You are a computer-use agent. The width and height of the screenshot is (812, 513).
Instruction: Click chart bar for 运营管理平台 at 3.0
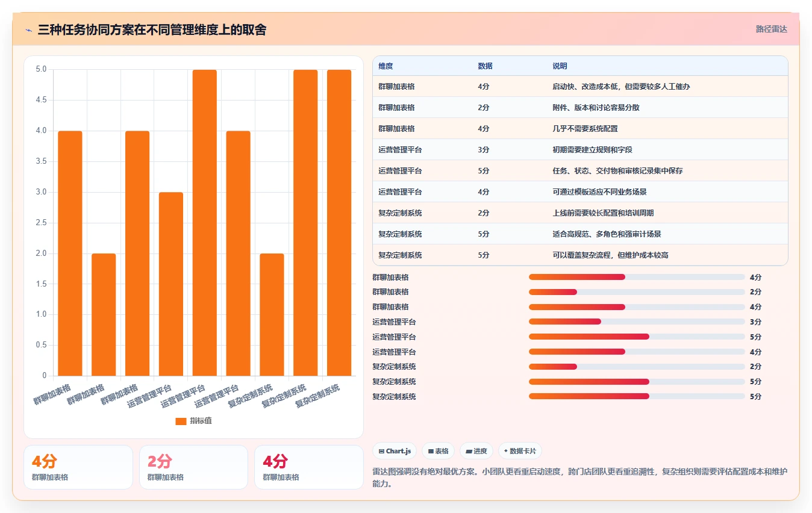click(171, 284)
